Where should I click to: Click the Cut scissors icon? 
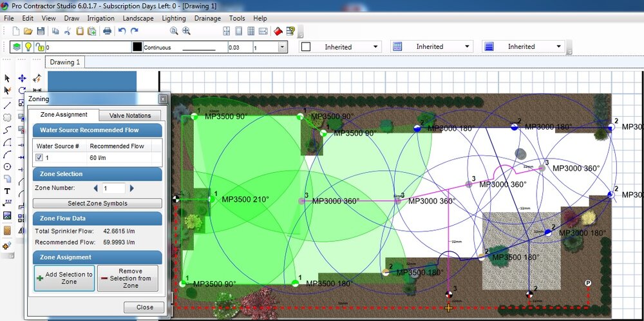(67, 31)
